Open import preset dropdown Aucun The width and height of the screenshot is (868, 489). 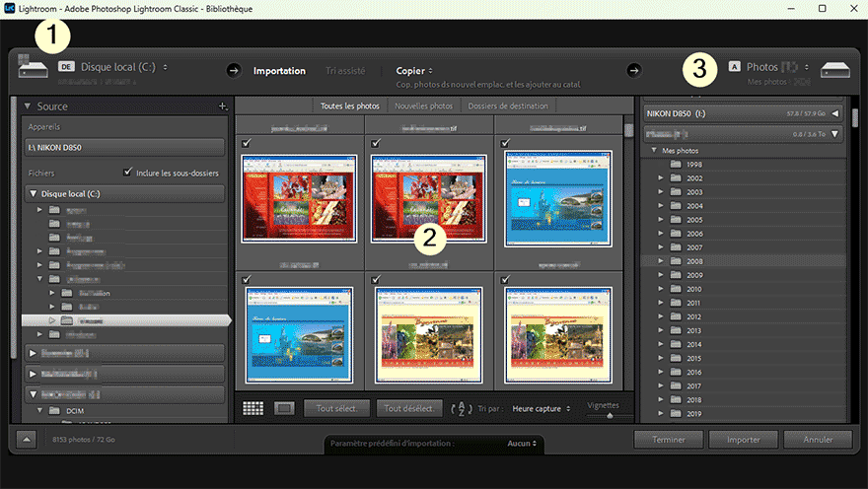[522, 443]
